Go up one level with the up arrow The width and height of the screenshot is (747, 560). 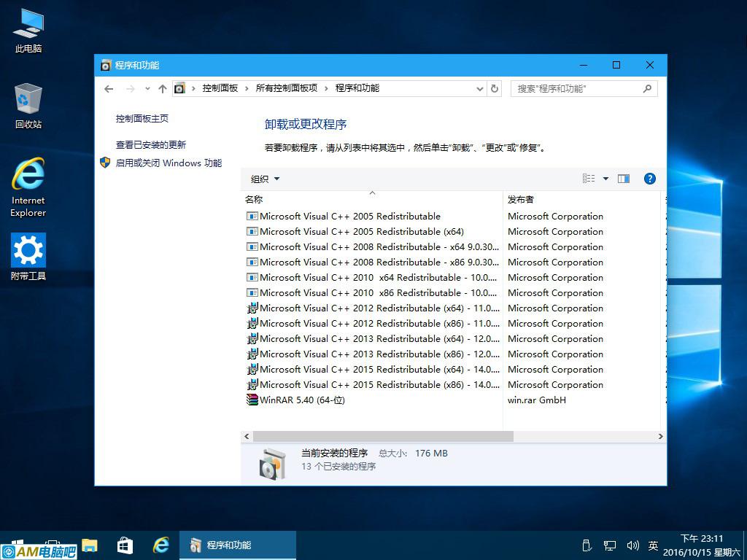(x=163, y=88)
